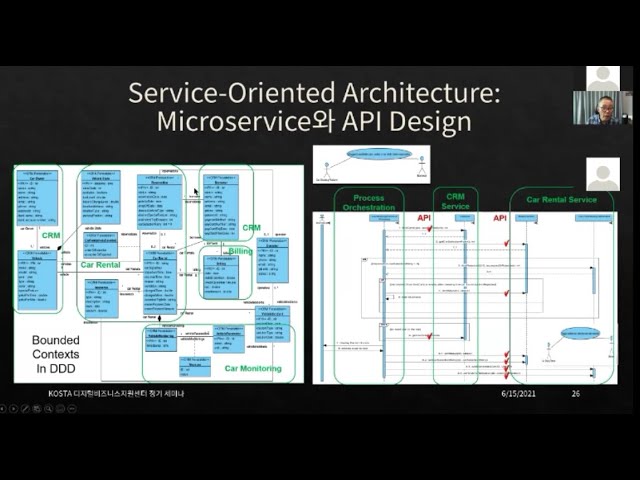Click 'Process Orchestration' lane heading
Screen dimensions: 640x480
(x=369, y=202)
